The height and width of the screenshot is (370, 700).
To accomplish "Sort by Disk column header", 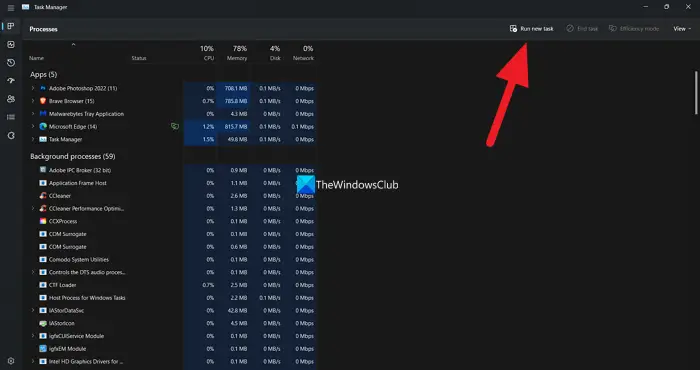I will pos(275,53).
